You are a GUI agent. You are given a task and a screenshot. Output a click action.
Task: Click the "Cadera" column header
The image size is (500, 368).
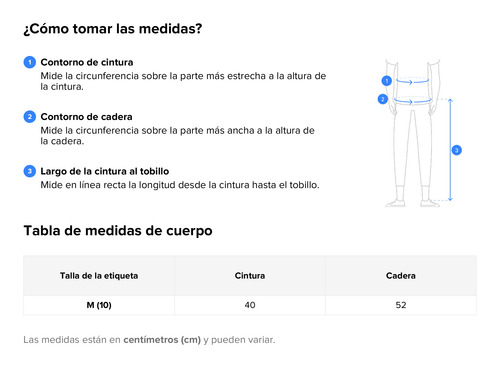tap(401, 276)
